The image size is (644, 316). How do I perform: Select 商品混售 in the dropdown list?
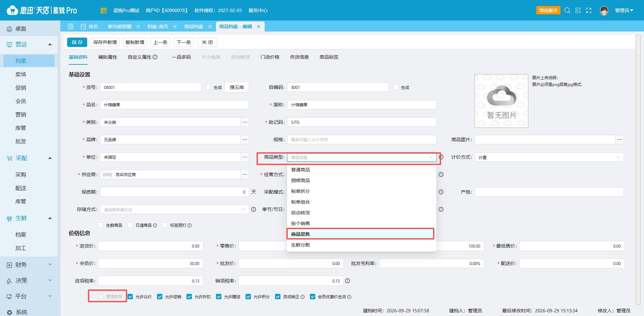[x=362, y=234]
